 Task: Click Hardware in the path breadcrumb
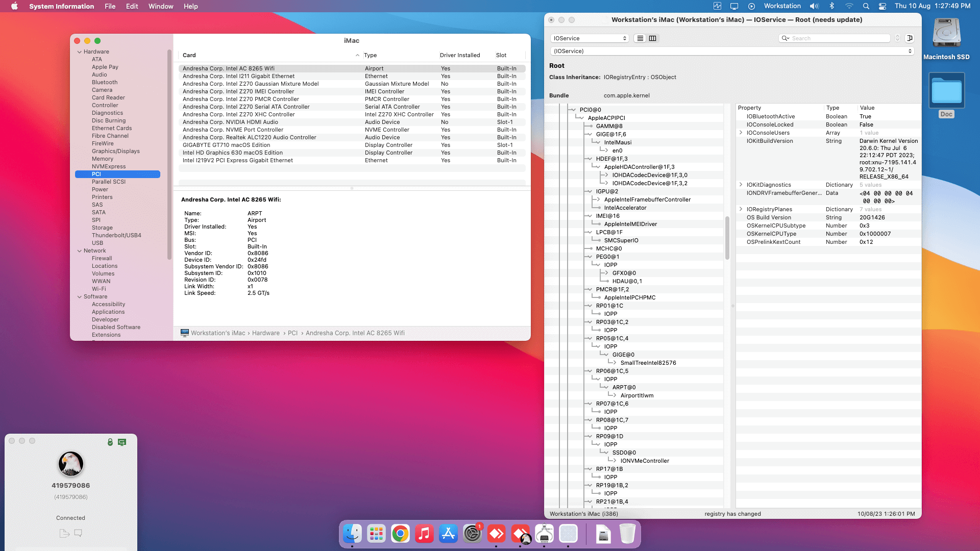point(266,333)
